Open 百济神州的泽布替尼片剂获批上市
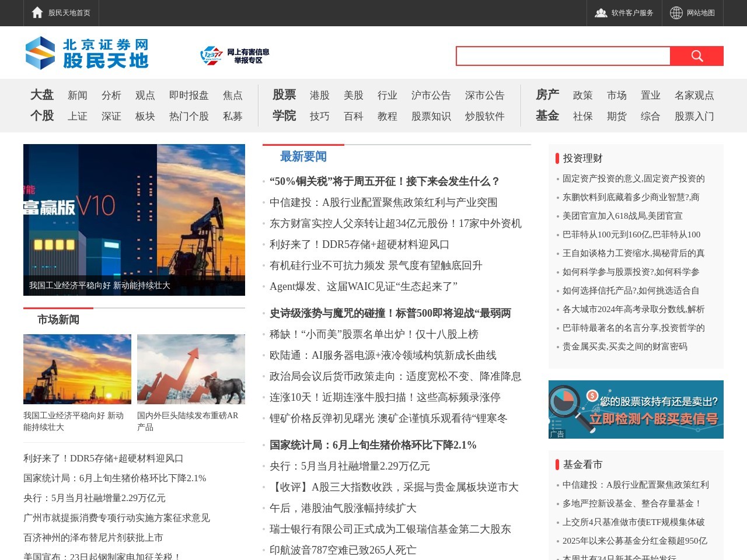The width and height of the screenshot is (747, 560). click(x=93, y=538)
